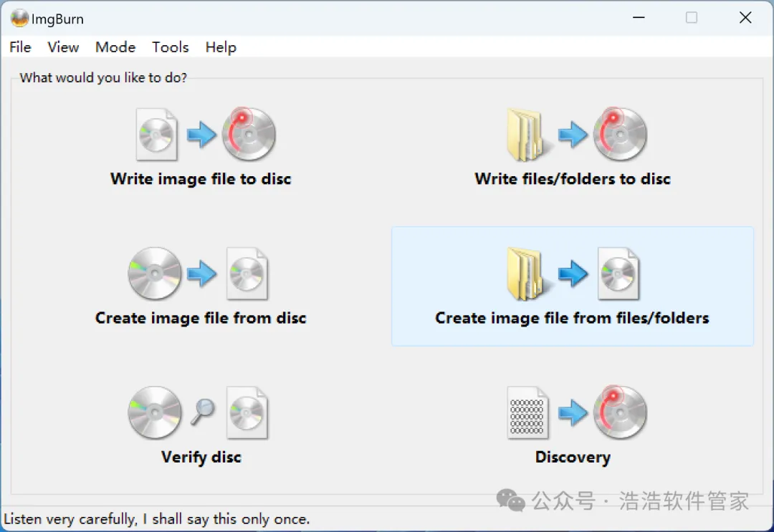
Task: Click the blue arrow above 'Create image file from disc'
Action: pyautogui.click(x=201, y=274)
